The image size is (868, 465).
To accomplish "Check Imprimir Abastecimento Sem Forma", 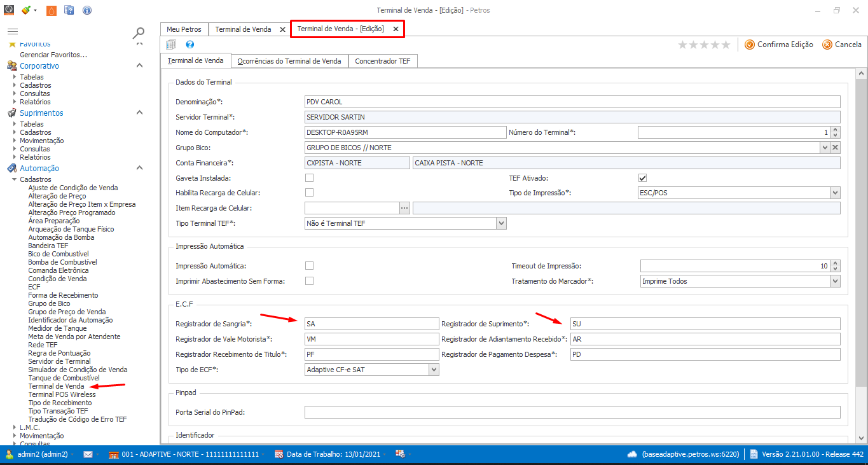I will (310, 281).
